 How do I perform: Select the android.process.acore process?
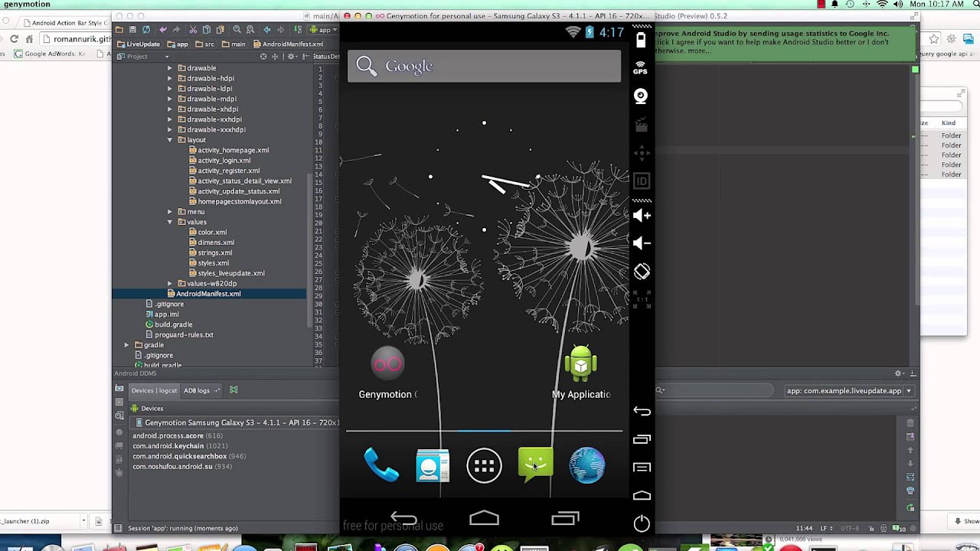pos(178,435)
